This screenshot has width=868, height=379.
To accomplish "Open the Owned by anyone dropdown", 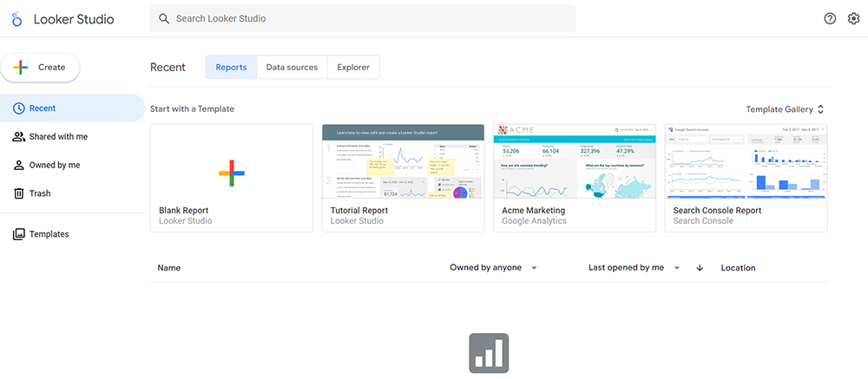I will 493,268.
